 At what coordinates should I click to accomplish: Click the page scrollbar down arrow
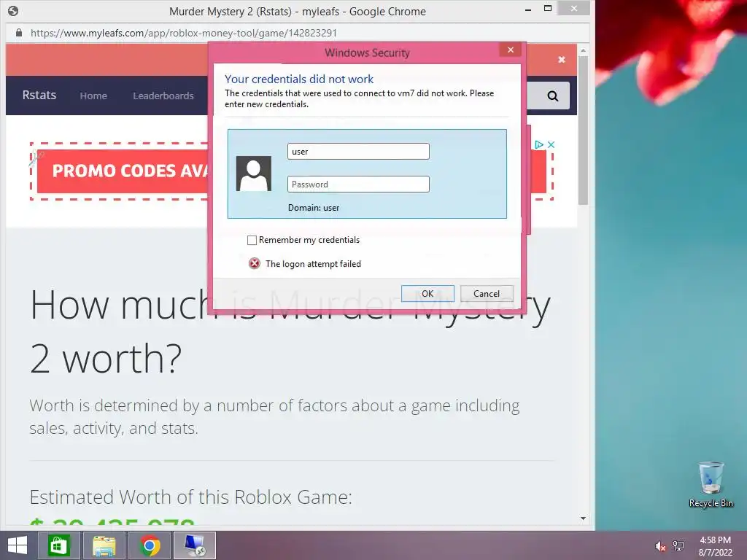[x=583, y=518]
